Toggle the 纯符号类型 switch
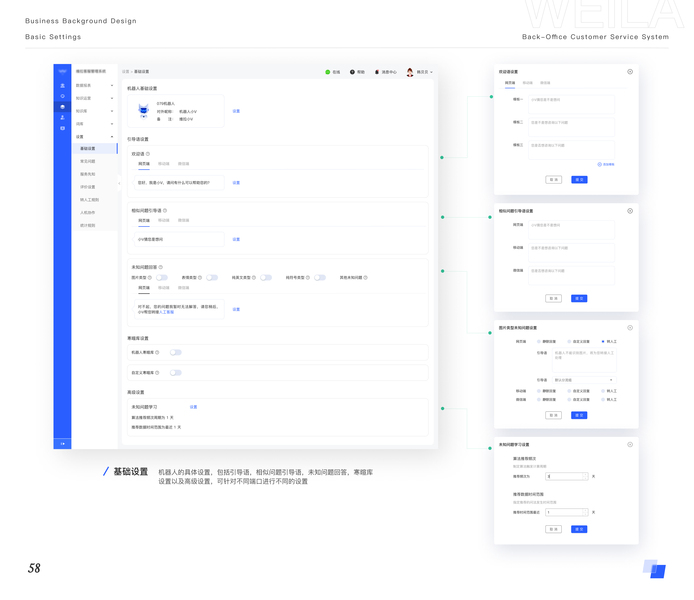 click(320, 277)
